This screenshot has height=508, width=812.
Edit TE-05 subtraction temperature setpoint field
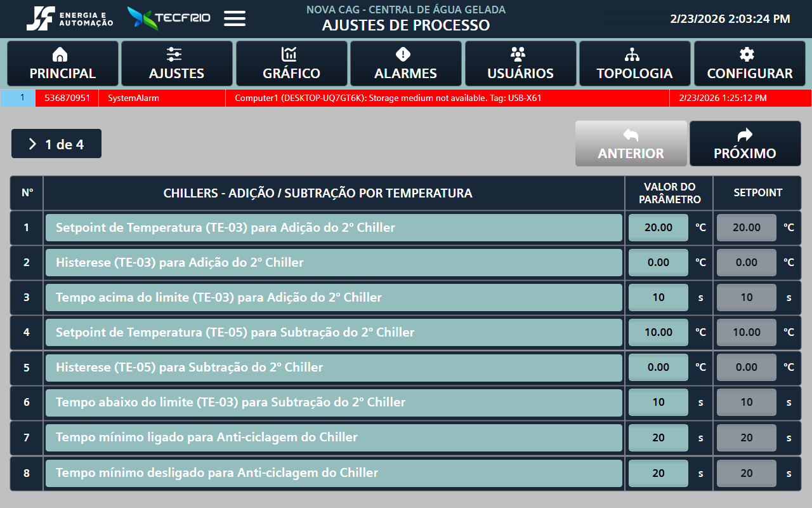click(746, 332)
